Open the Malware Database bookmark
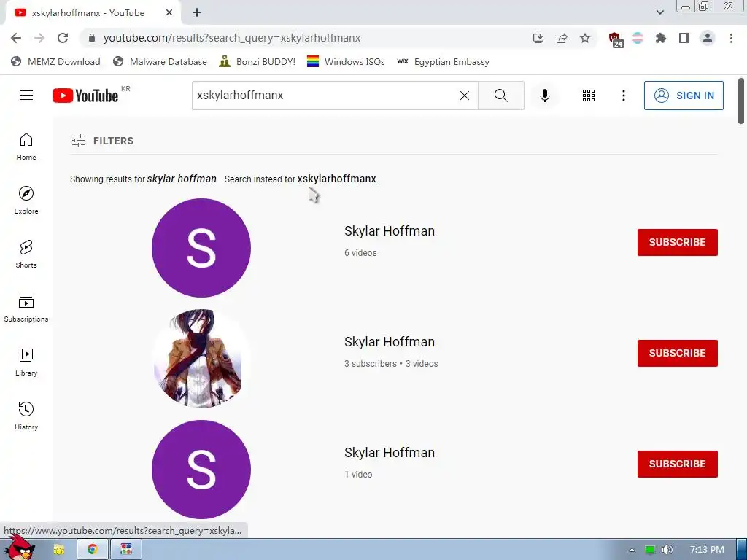Screen dimensions: 747x560 (x=160, y=62)
